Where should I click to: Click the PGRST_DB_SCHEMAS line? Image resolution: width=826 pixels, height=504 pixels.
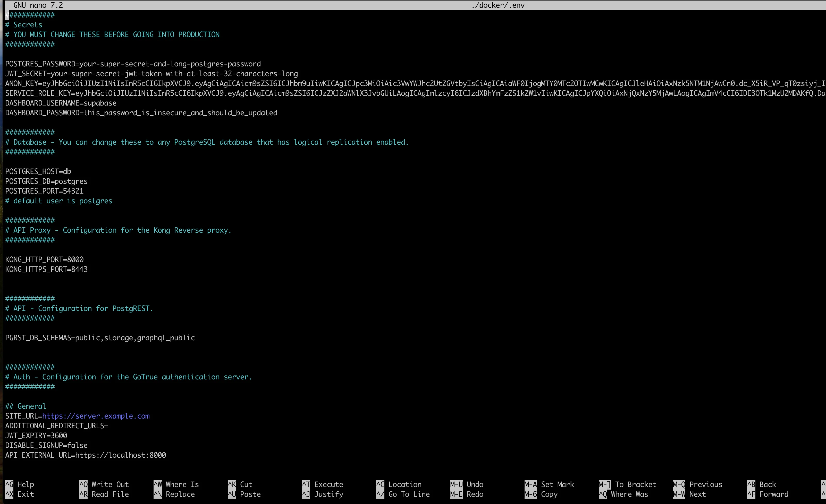[x=100, y=337]
